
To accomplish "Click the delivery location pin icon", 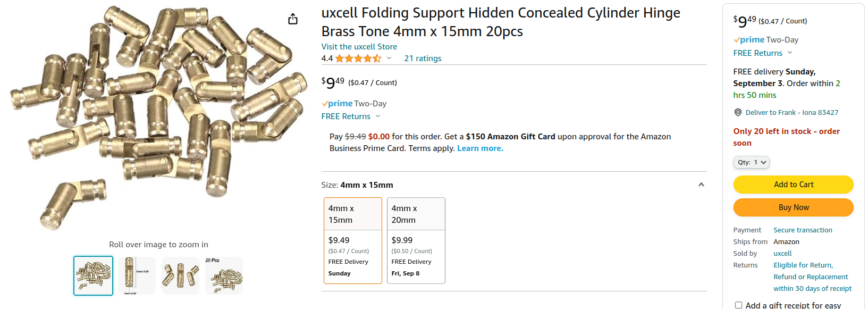I will click(738, 112).
